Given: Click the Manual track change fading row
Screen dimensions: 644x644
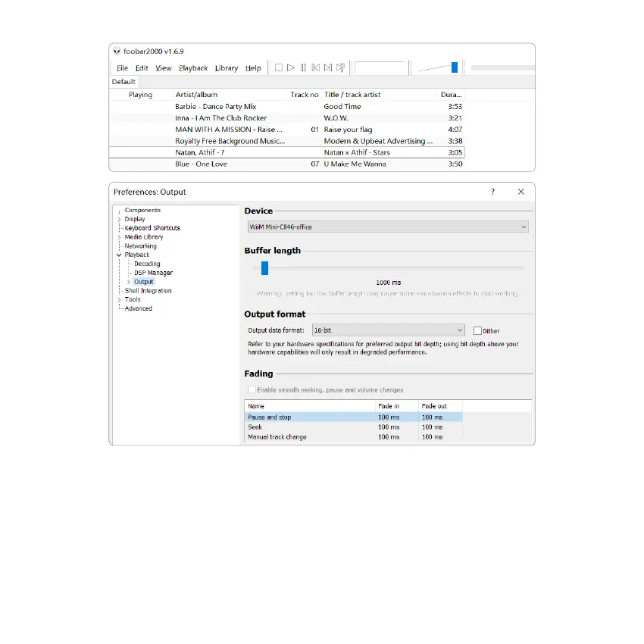Looking at the screenshot, I should [x=353, y=437].
